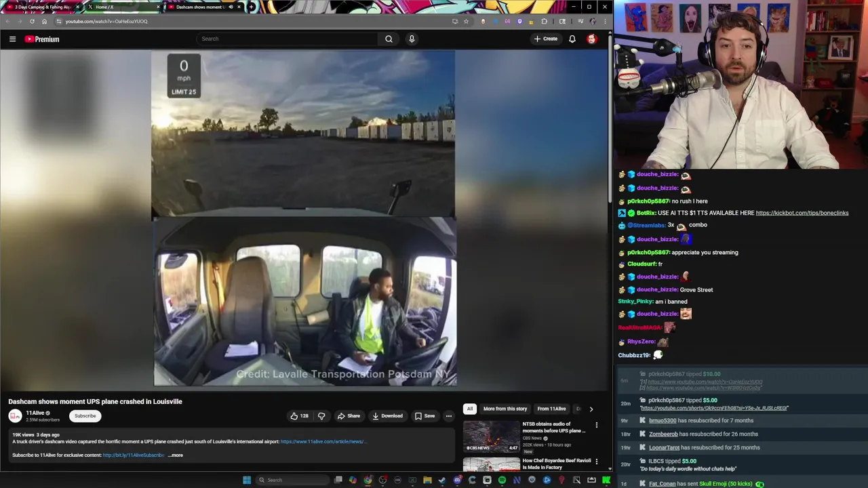Click 'LoonarTarot has resubscribed for 25 months'
The image size is (868, 488).
[704, 448]
